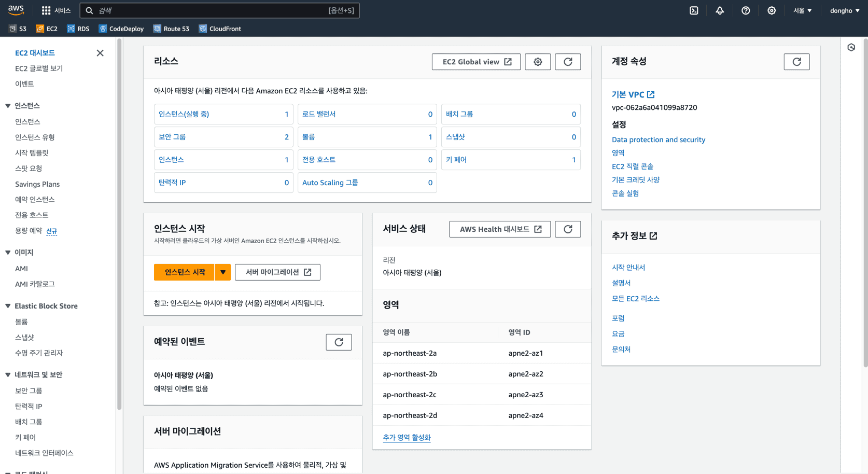The height and width of the screenshot is (474, 868).
Task: Open Auto Scaling 그룹 resource link
Action: 330,183
